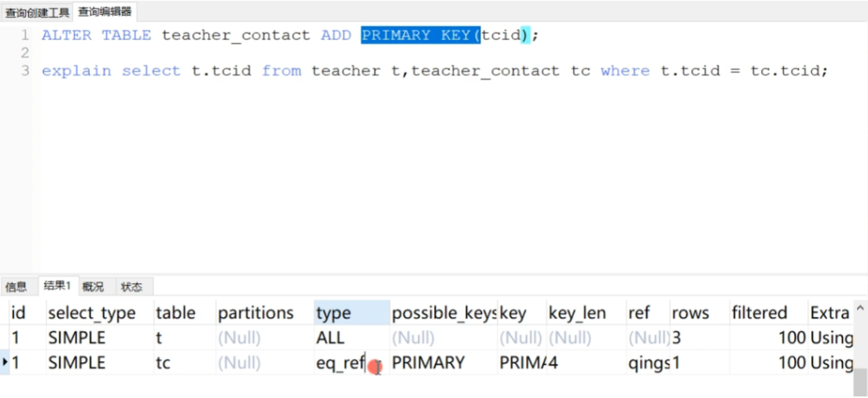Click the ALL cell in the type column
This screenshot has width=868, height=398.
pyautogui.click(x=351, y=337)
